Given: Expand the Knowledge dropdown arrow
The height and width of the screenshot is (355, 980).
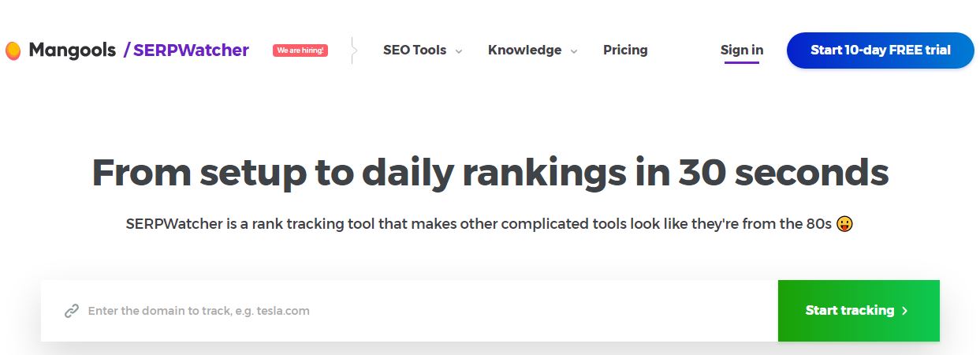Looking at the screenshot, I should click(x=573, y=51).
